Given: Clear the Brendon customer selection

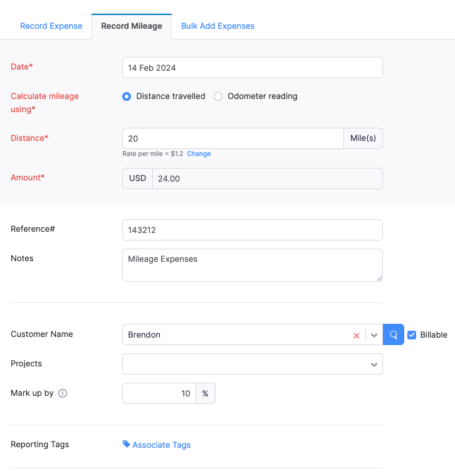Looking at the screenshot, I should [357, 335].
